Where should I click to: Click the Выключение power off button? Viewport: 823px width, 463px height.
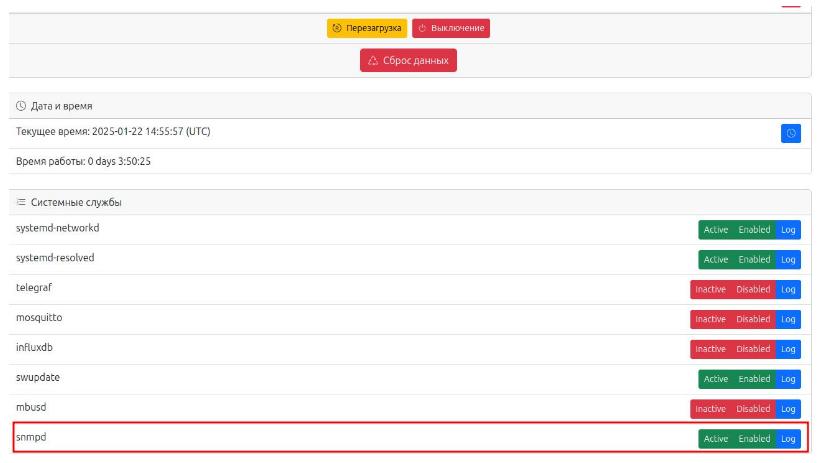451,28
